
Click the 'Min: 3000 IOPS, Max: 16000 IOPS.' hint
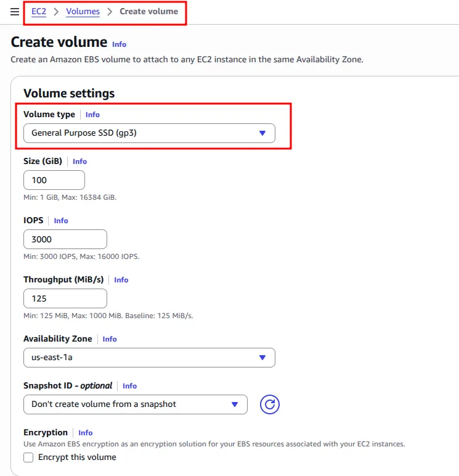click(x=81, y=256)
